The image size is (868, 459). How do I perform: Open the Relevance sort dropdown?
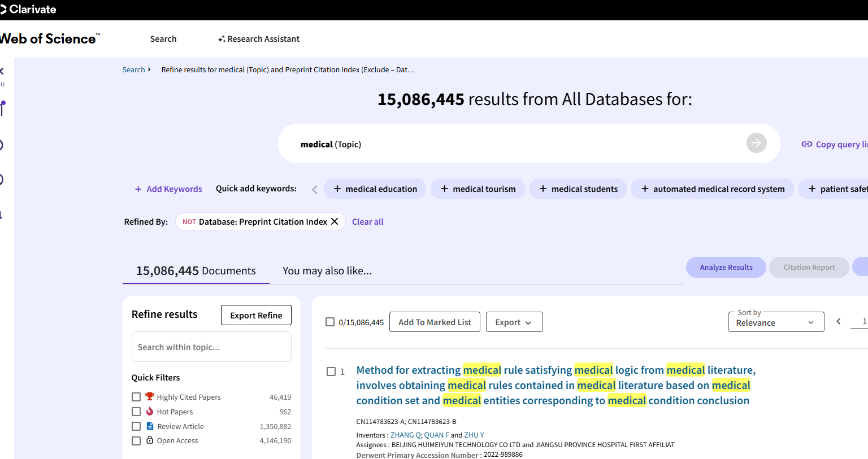[775, 322]
